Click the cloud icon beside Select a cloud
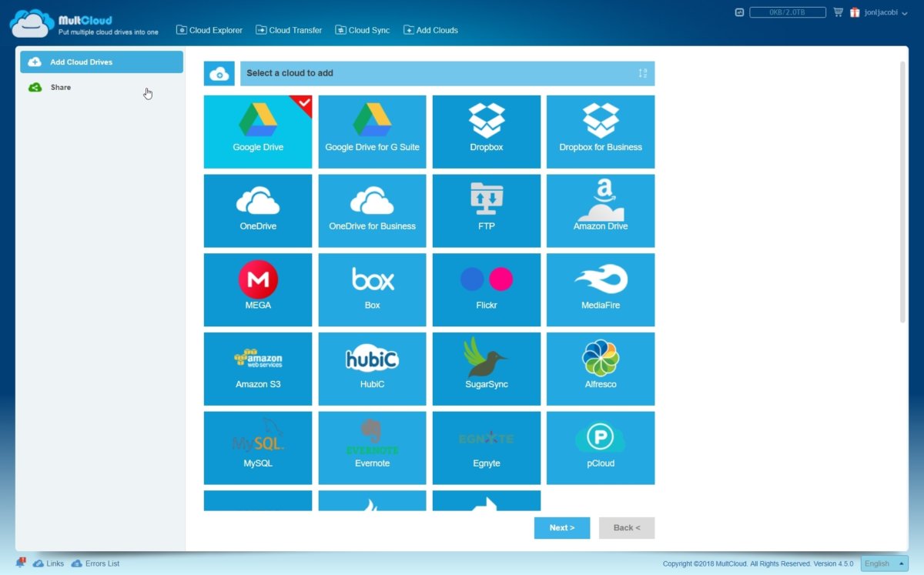This screenshot has height=575, width=924. pos(219,74)
